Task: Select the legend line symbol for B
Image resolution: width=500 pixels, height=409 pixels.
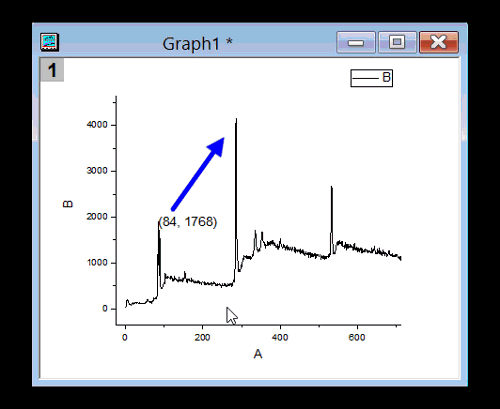Action: point(366,78)
